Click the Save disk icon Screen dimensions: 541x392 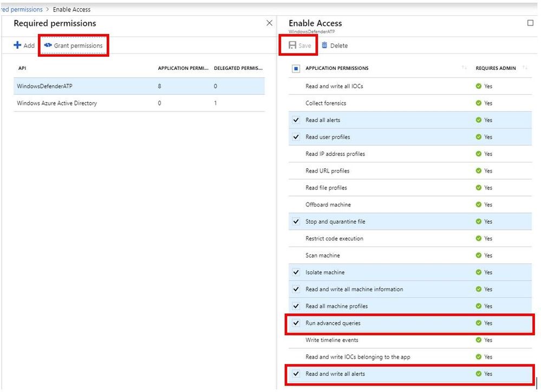coord(292,45)
